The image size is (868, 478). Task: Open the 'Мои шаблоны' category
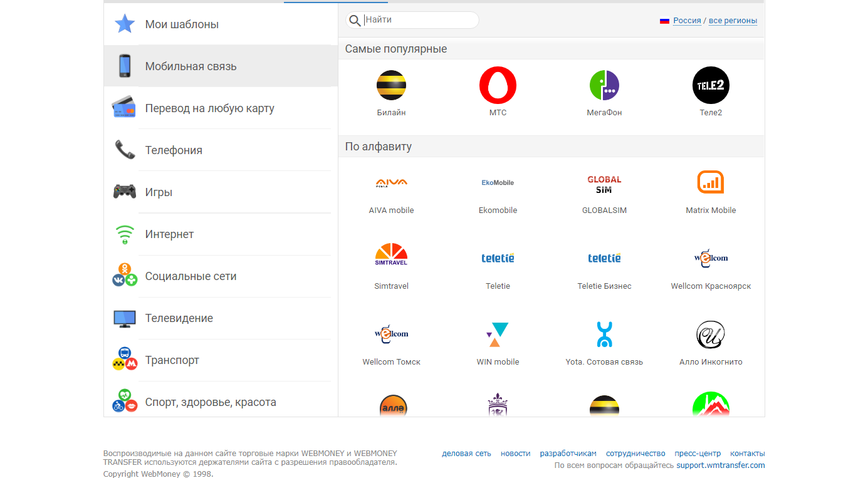click(x=182, y=24)
